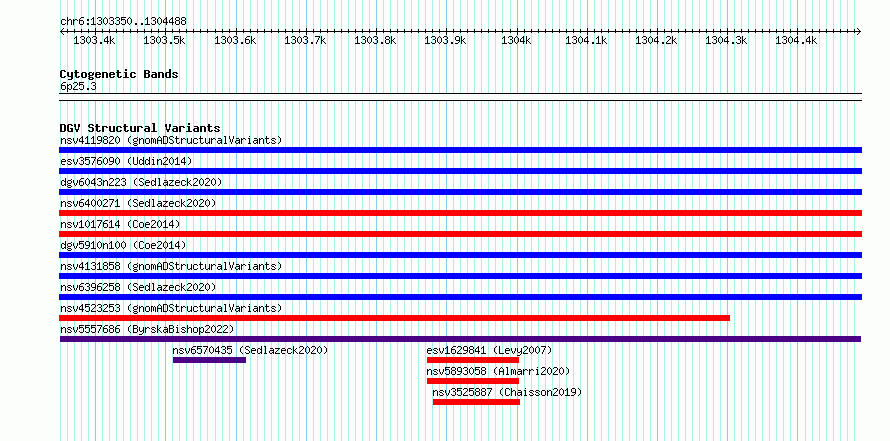Click the left arrowhead of the ruler
890x441 pixels.
pos(62,31)
